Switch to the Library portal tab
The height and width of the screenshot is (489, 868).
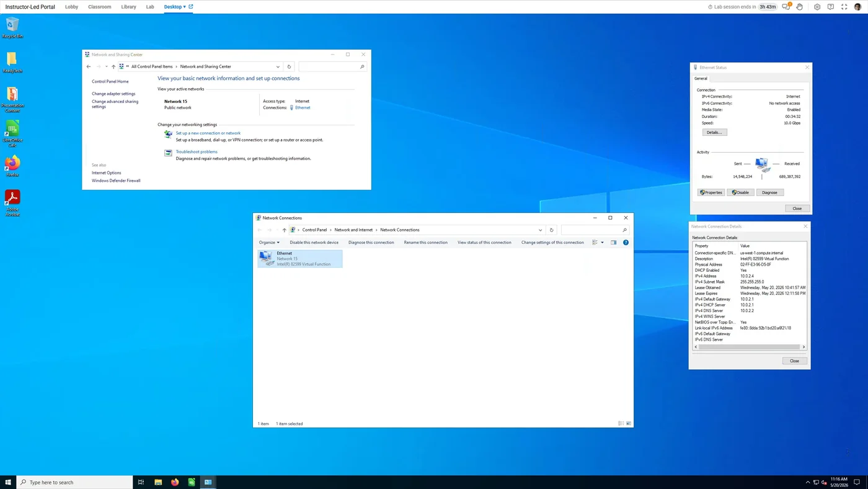(x=129, y=7)
